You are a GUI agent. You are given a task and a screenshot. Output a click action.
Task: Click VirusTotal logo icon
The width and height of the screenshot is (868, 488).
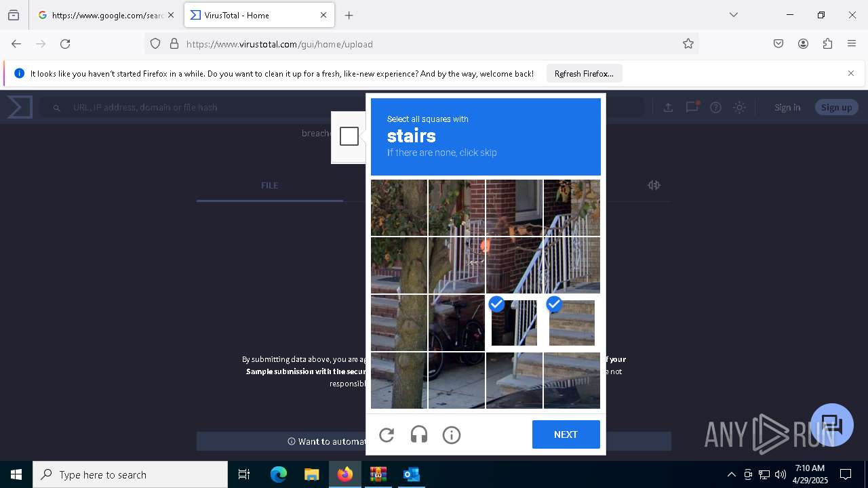(20, 107)
